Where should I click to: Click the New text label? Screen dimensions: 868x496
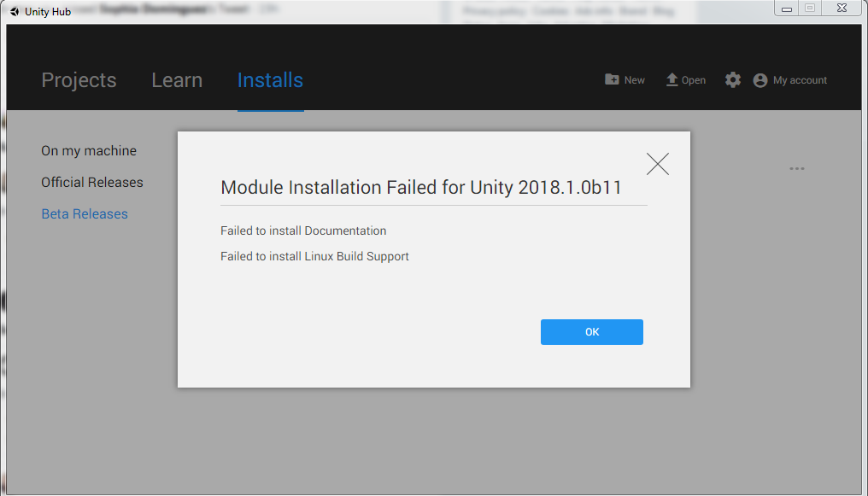click(x=635, y=80)
